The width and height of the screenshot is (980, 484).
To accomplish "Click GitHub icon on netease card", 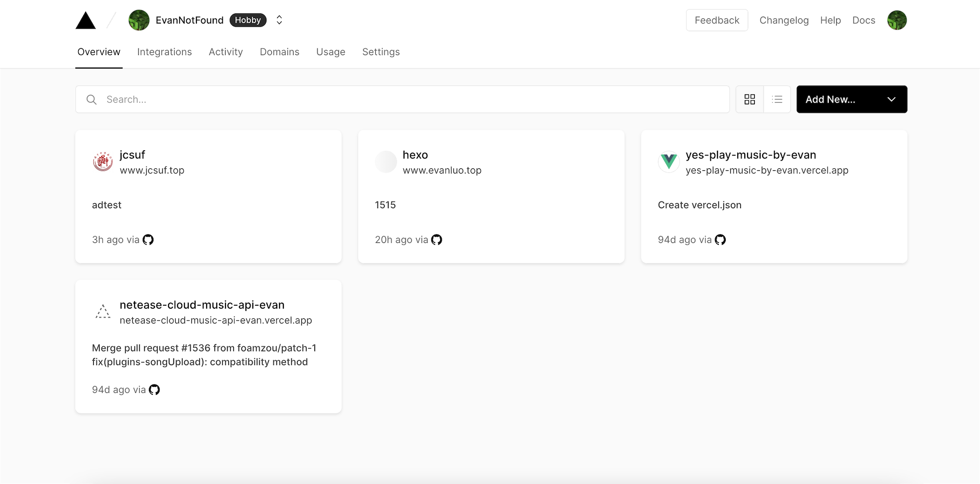I will point(154,390).
